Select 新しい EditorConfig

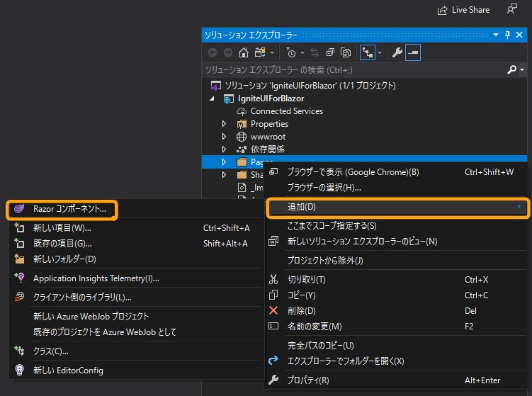click(137, 370)
